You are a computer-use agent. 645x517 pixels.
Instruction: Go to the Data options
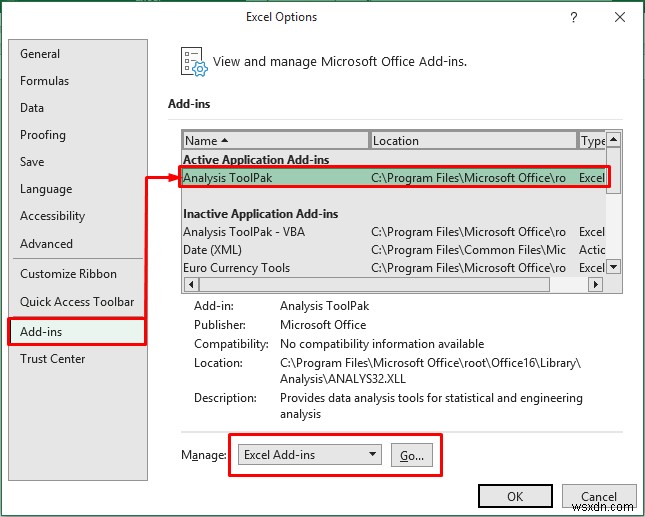[x=32, y=108]
